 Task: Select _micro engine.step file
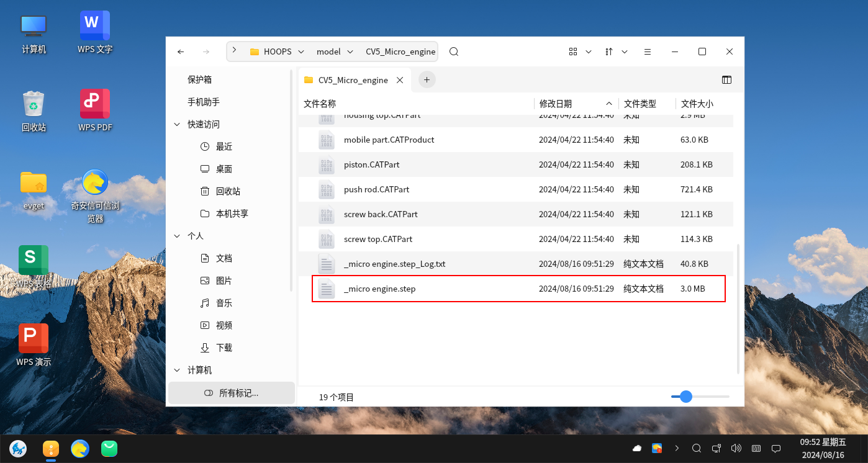(x=516, y=289)
